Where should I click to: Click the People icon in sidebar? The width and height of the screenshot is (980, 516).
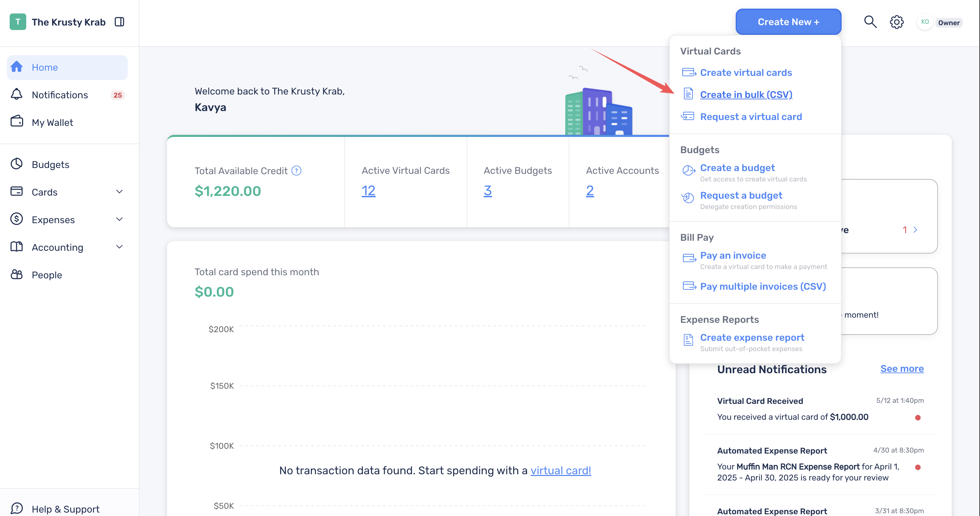coord(17,274)
